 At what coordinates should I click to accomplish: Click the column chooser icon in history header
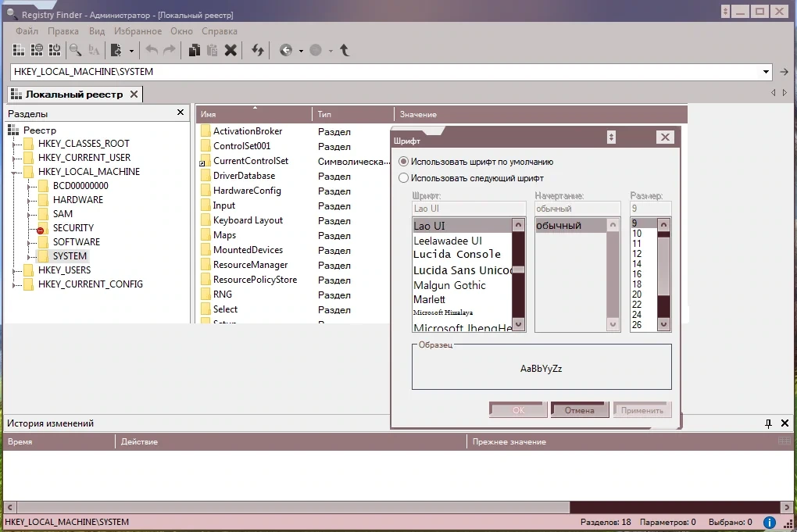click(784, 441)
